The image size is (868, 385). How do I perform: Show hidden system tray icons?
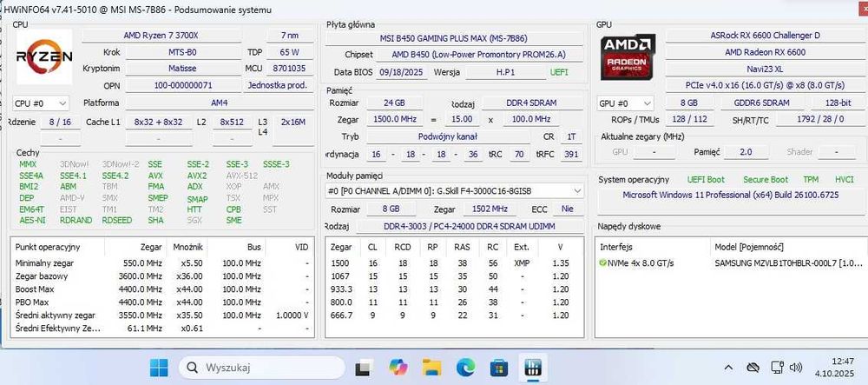click(728, 368)
